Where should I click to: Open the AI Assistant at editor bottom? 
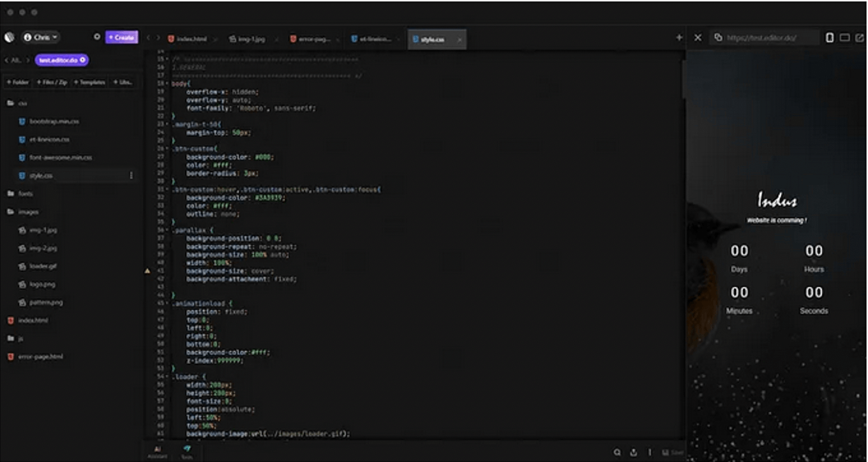coord(157,451)
